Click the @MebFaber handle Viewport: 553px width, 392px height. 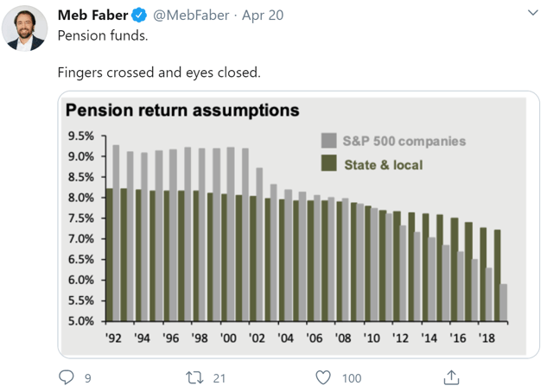tap(189, 16)
